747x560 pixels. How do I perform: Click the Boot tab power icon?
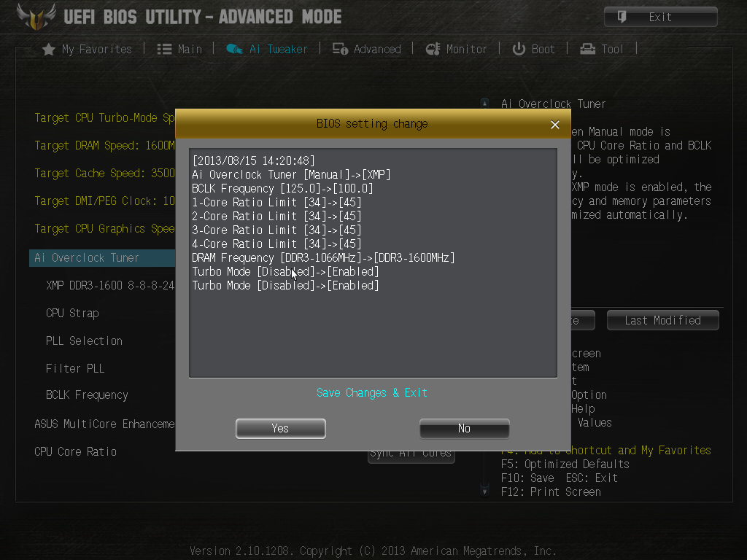519,49
